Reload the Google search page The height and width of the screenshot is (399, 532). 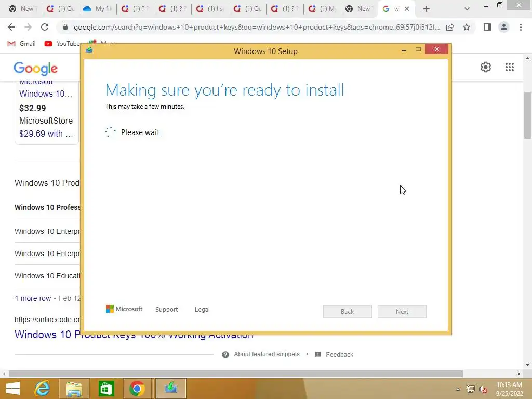coord(45,27)
